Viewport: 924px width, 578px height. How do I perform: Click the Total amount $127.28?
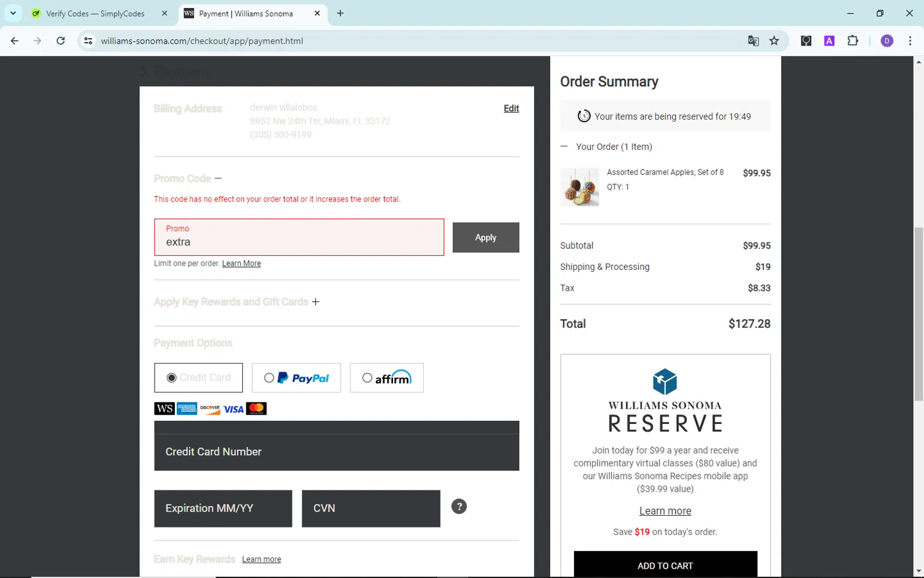[749, 324]
